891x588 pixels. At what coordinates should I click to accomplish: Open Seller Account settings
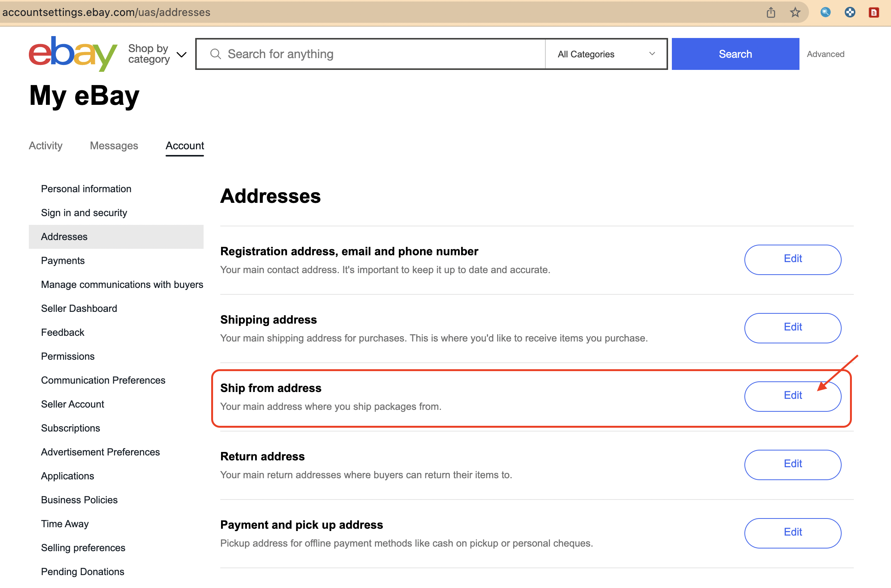tap(73, 404)
